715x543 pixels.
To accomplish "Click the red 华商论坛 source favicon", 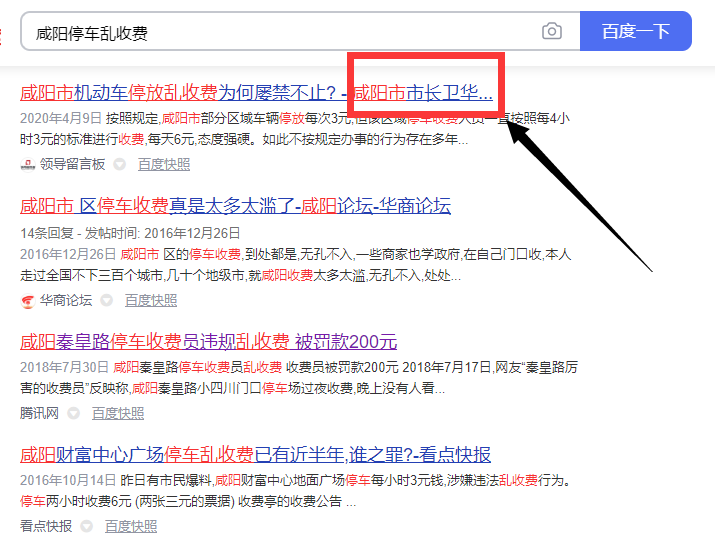I will [27, 300].
